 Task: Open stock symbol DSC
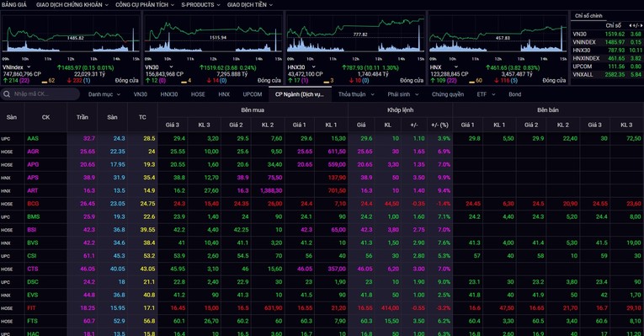[x=33, y=282]
